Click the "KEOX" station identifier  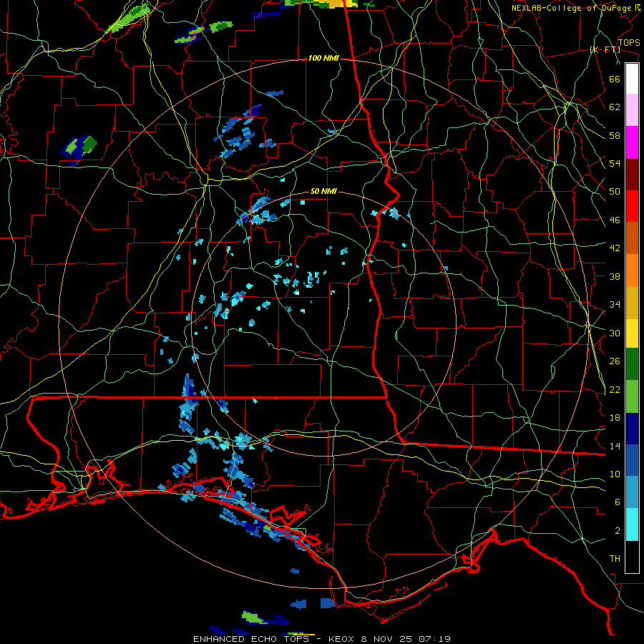343,639
